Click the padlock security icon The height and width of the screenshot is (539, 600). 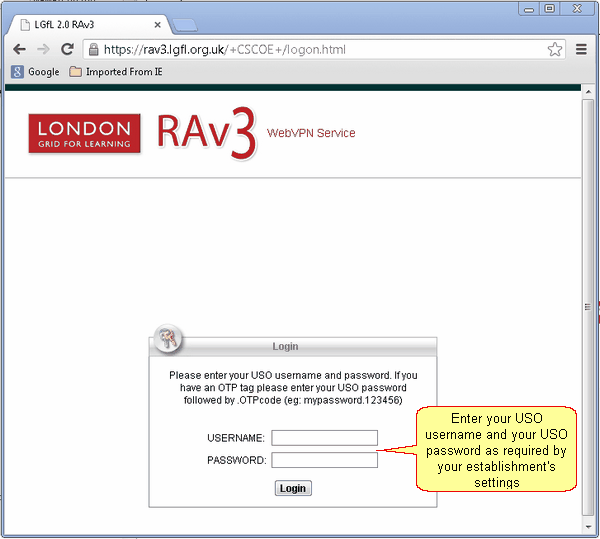click(93, 49)
